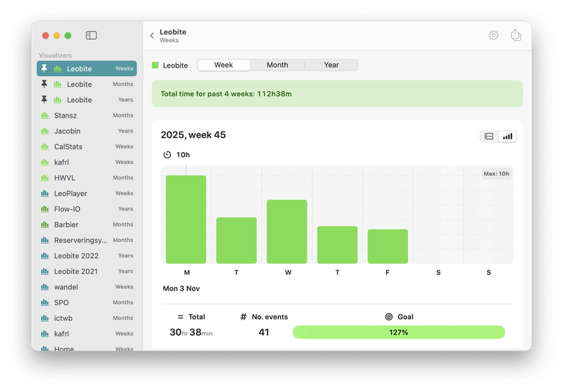This screenshot has width=563, height=392.
Task: Click pin icon on Leobite Weeks
Action: (44, 68)
